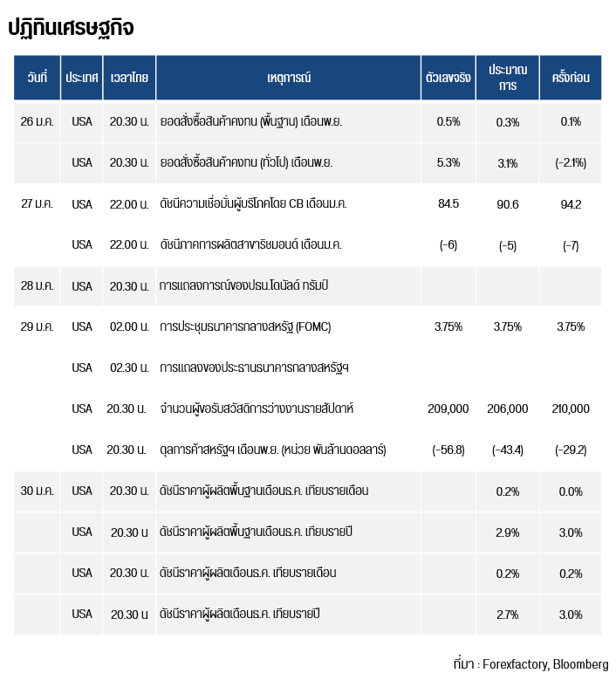The height and width of the screenshot is (680, 616).
Task: Click the ประเทศ column header
Action: click(81, 78)
